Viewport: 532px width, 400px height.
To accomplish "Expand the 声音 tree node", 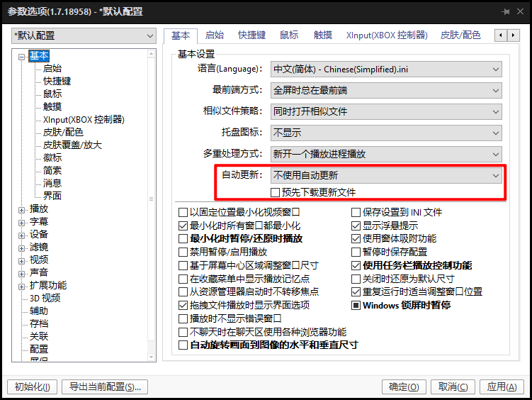I will point(22,274).
